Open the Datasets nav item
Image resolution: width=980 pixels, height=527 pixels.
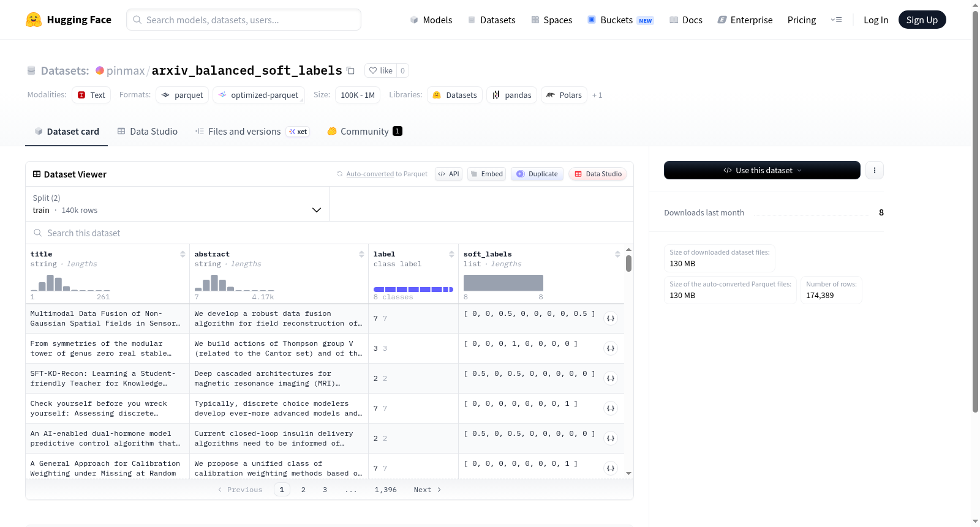point(491,20)
